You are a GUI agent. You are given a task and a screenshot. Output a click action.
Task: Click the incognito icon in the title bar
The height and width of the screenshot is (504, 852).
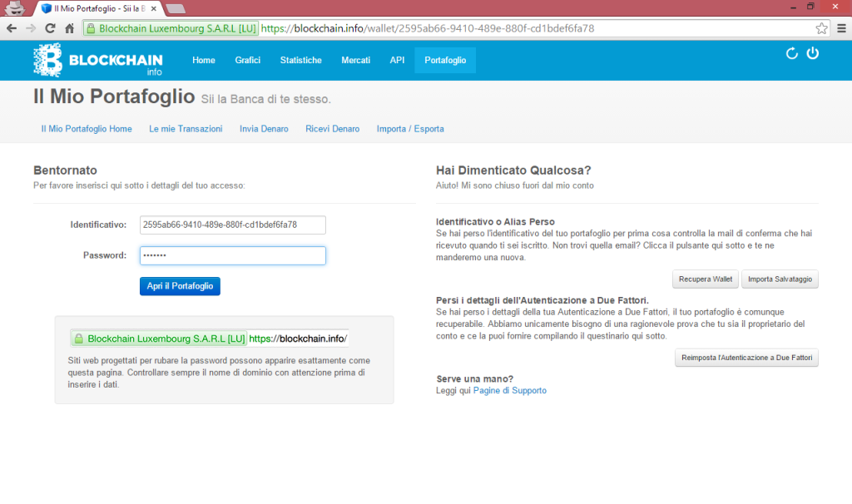point(15,7)
